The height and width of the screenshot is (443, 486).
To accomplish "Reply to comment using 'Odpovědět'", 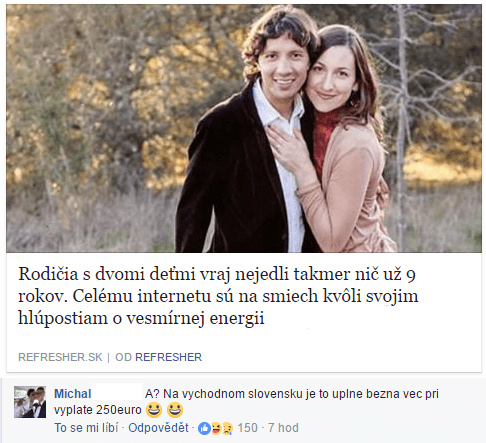I will pyautogui.click(x=158, y=428).
